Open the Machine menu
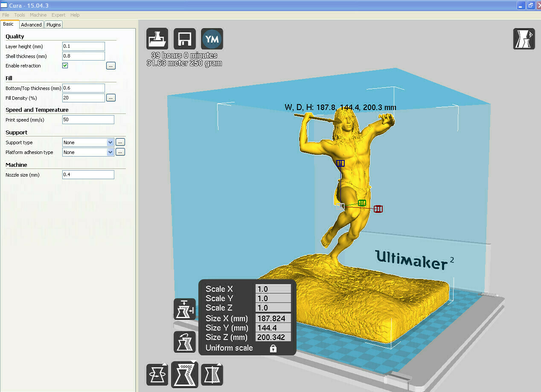Screen dimensions: 541x392 (x=38, y=15)
